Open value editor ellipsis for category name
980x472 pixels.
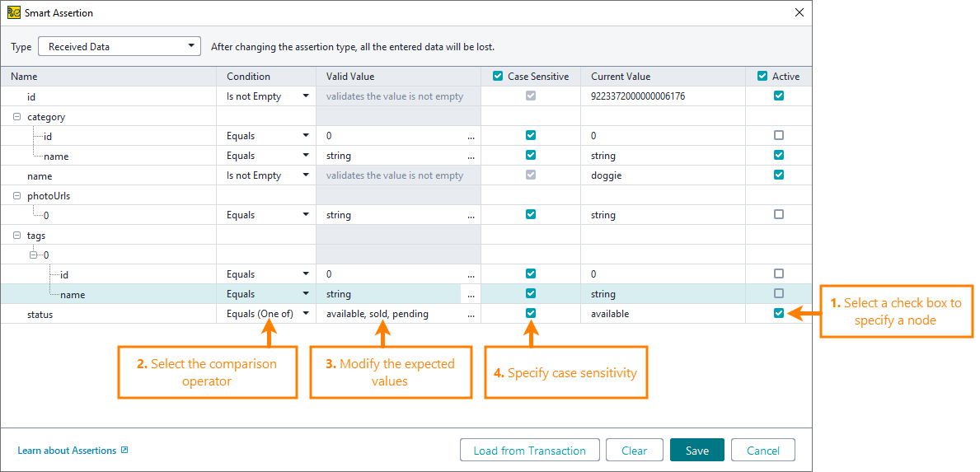coord(471,156)
